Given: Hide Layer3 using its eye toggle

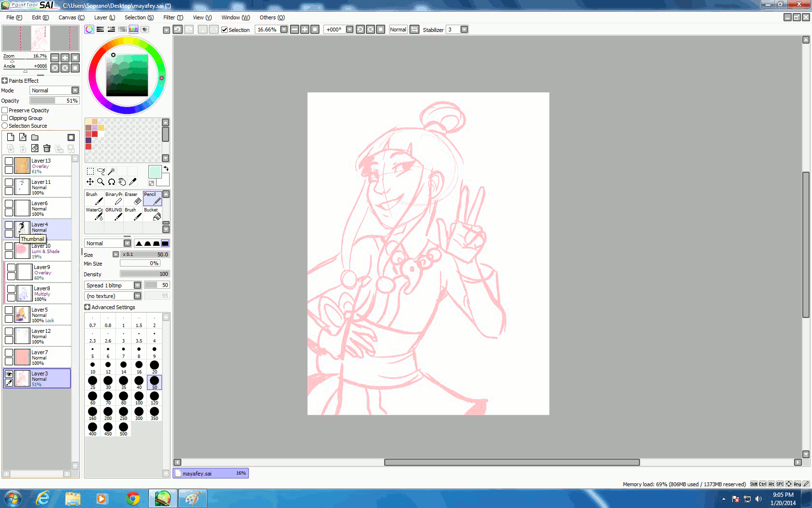Looking at the screenshot, I should [9, 374].
